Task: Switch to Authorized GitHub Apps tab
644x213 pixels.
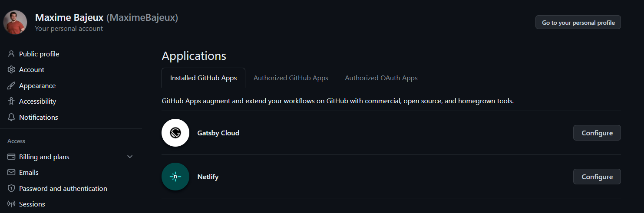Action: (291, 78)
